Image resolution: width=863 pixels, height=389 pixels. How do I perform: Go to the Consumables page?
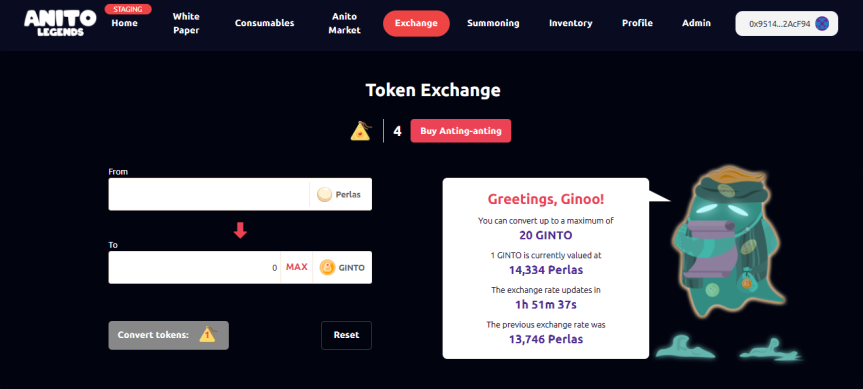pos(264,23)
